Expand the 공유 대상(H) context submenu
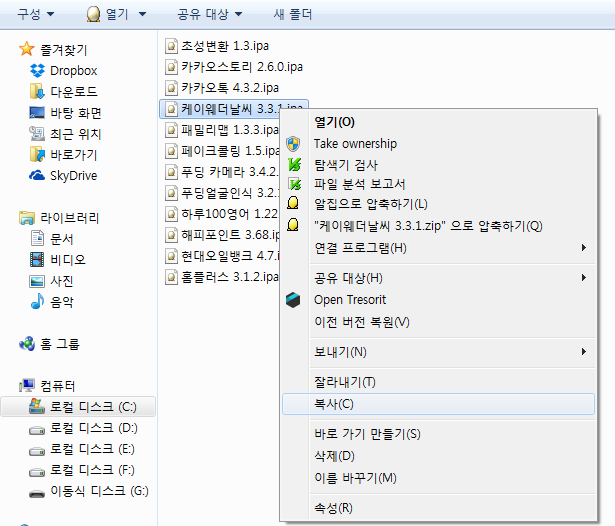Screen dimensions: 615x526 point(584,278)
